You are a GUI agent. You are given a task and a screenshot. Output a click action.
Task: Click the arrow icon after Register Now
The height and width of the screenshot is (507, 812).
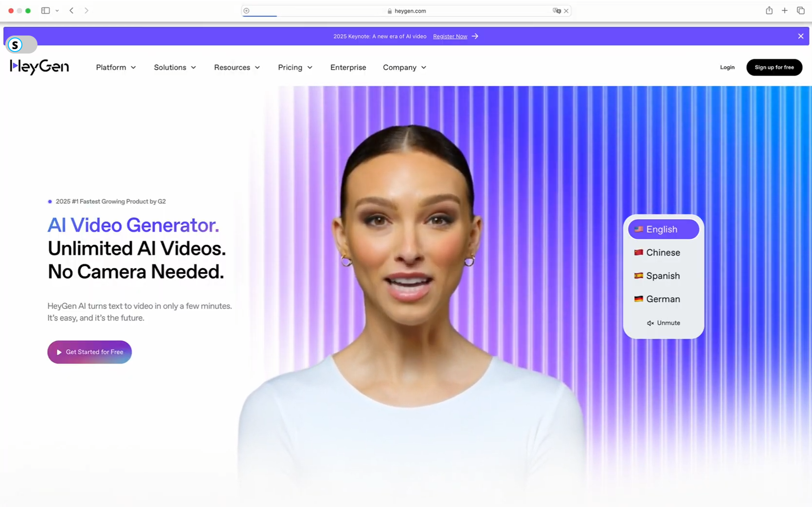(475, 36)
